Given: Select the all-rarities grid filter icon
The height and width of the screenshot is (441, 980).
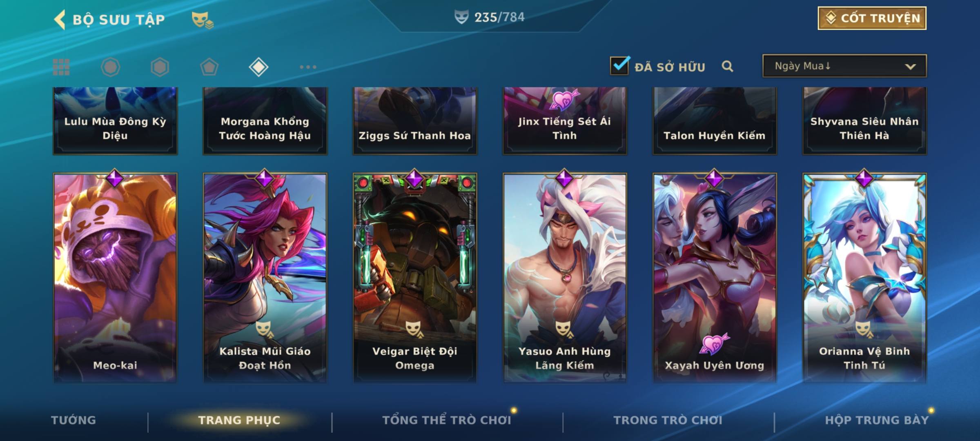Looking at the screenshot, I should 61,67.
